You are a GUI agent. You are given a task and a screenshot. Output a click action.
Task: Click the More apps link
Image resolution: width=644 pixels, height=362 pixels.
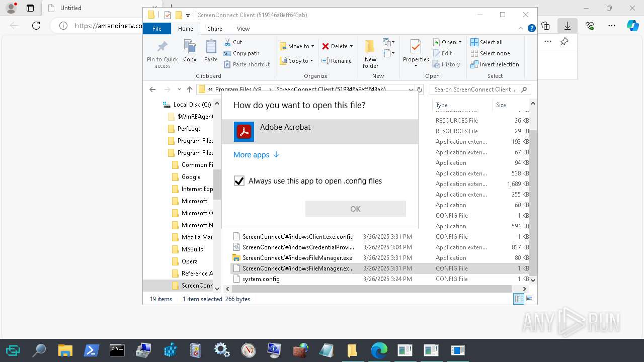(x=256, y=155)
